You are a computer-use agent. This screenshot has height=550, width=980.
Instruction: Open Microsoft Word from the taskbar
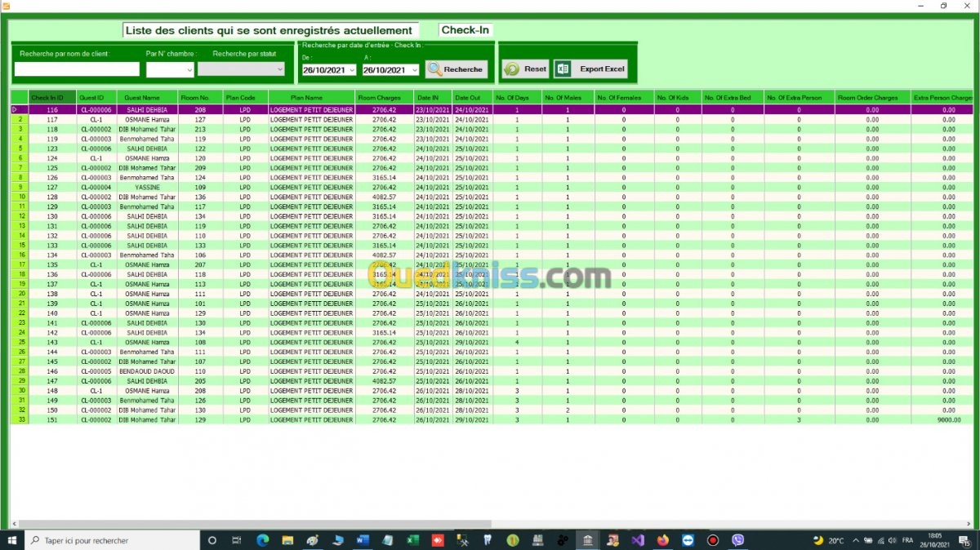(x=363, y=540)
